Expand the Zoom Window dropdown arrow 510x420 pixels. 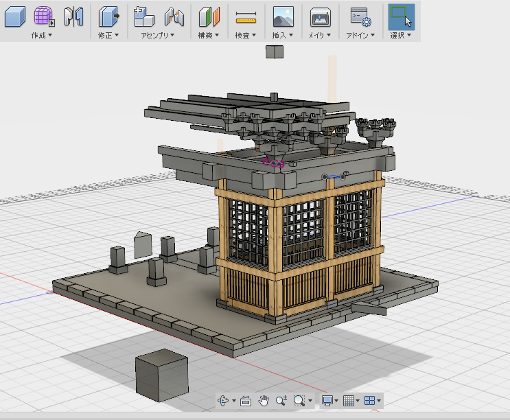(310, 401)
